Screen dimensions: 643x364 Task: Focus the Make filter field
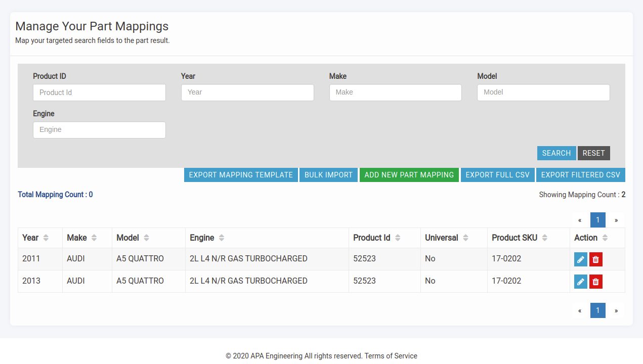point(396,93)
